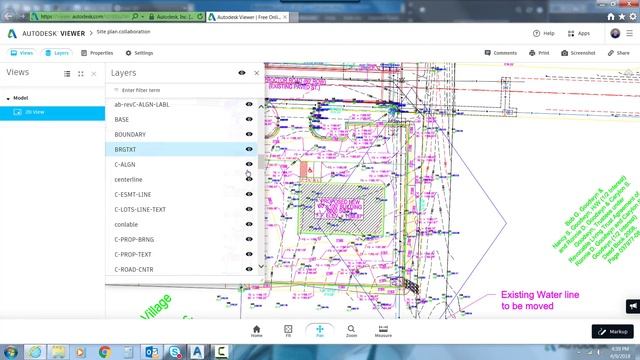Open AutoCAD from the taskbar

197,352
